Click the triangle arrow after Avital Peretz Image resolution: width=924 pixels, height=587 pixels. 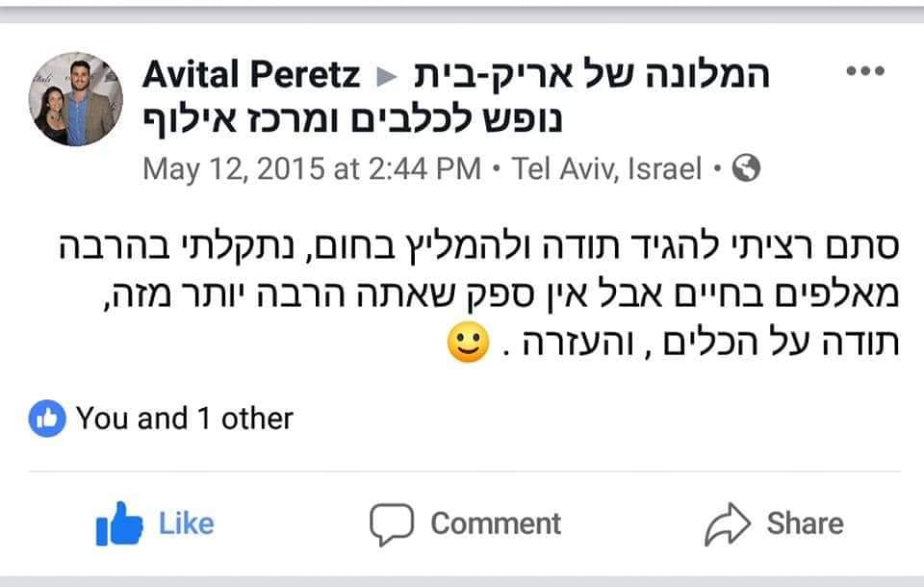click(x=385, y=75)
